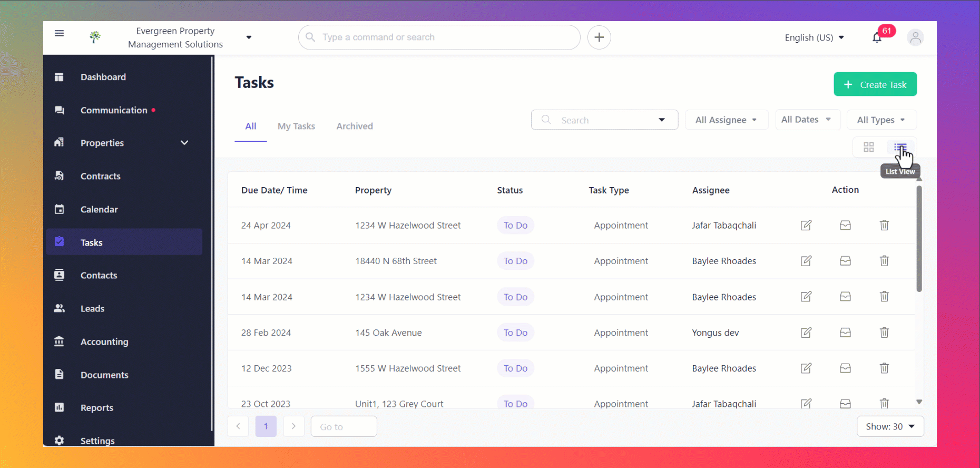Open the All Dates filter
Viewport: 980px width, 468px height.
pos(808,120)
